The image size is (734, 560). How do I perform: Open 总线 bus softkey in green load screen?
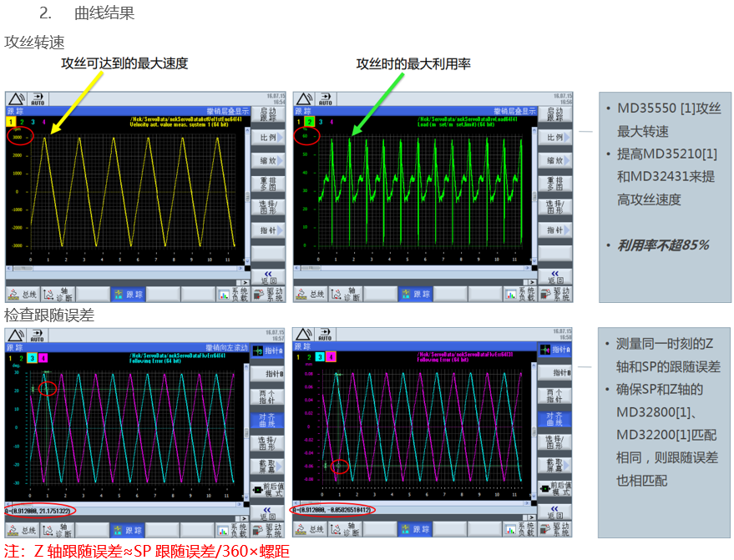pyautogui.click(x=311, y=294)
